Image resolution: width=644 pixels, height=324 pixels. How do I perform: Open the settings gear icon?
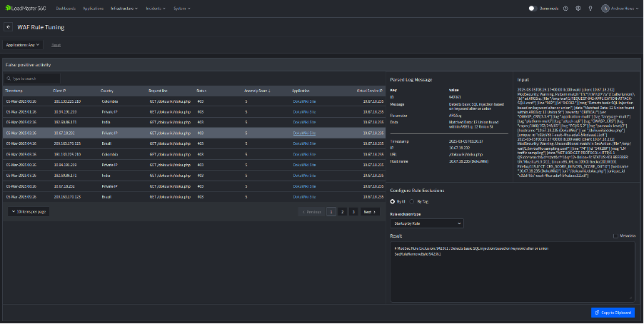pos(578,9)
